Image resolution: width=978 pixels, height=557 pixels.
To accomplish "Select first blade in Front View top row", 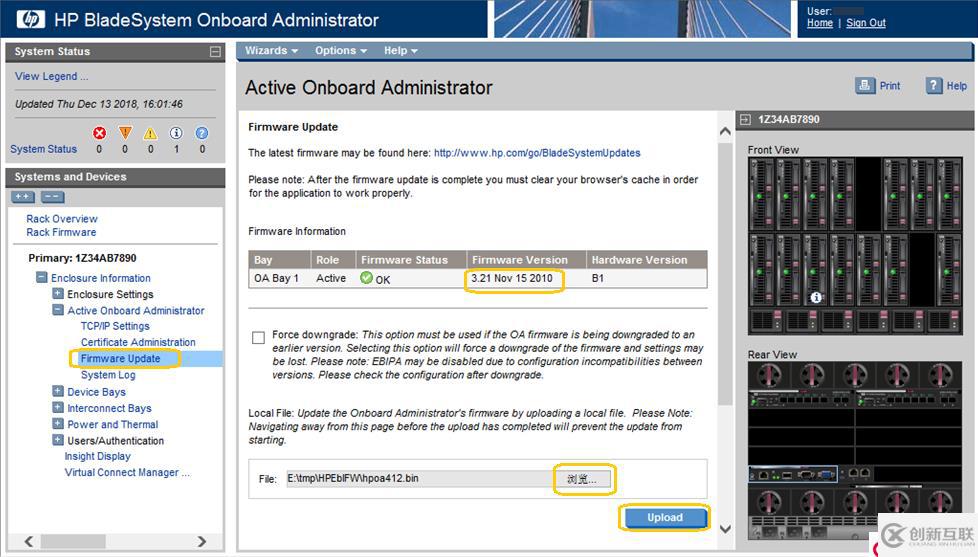I will click(761, 194).
